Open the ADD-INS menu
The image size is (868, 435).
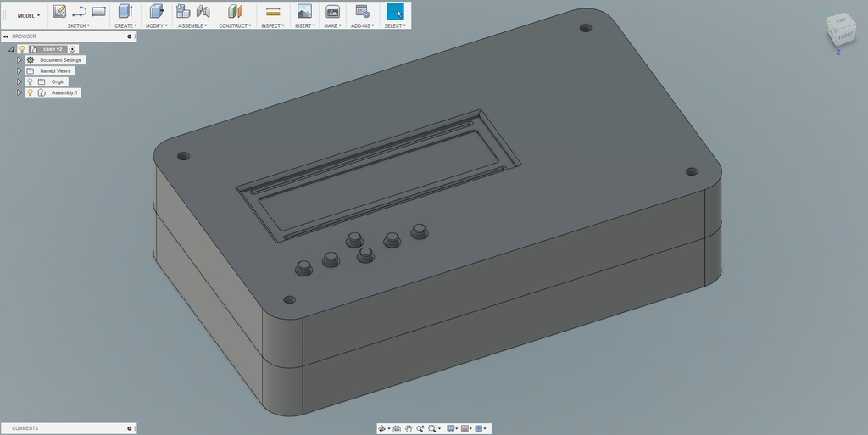coord(362,25)
